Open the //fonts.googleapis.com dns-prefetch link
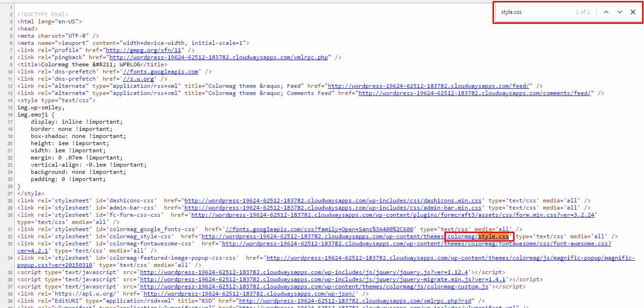The height and width of the screenshot is (308, 644). click(160, 72)
